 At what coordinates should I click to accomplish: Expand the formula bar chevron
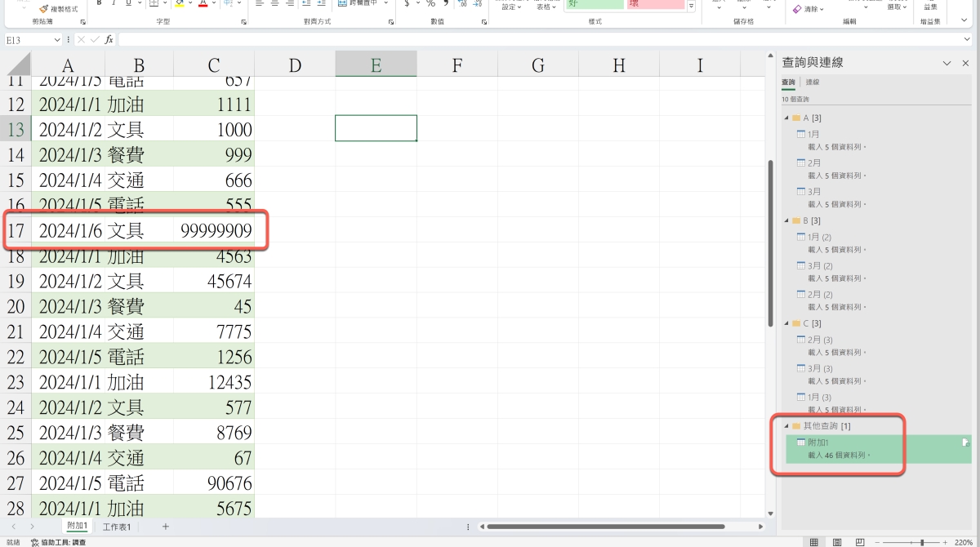967,39
